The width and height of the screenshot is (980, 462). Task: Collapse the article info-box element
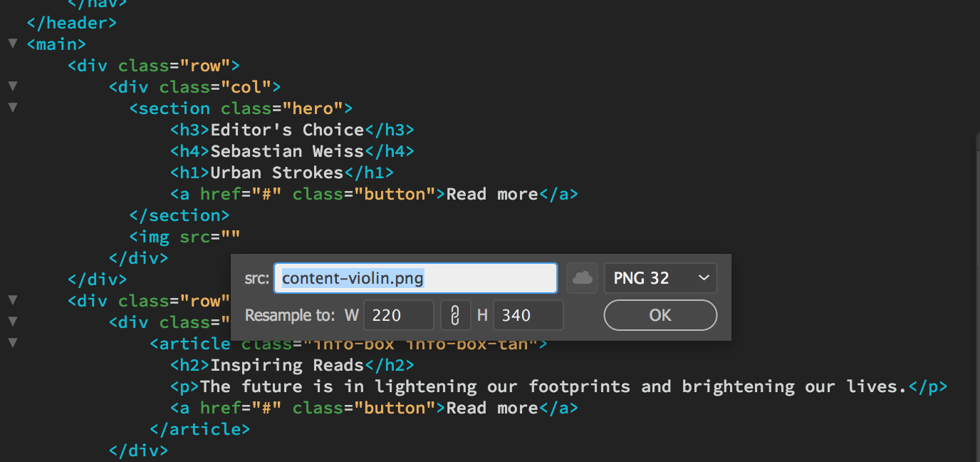coord(11,343)
